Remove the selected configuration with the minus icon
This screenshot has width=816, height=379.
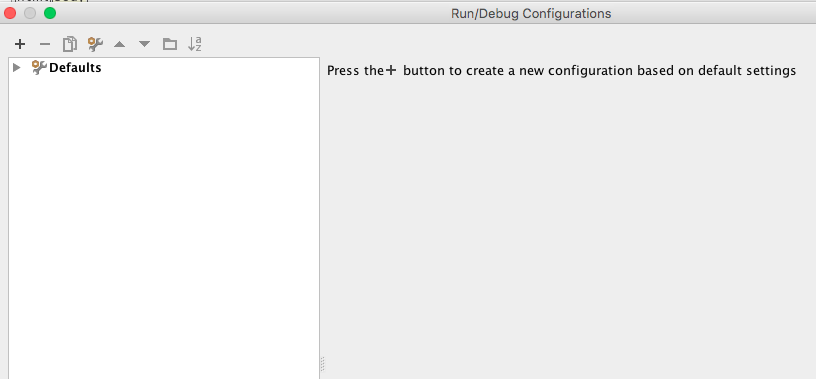pos(45,44)
